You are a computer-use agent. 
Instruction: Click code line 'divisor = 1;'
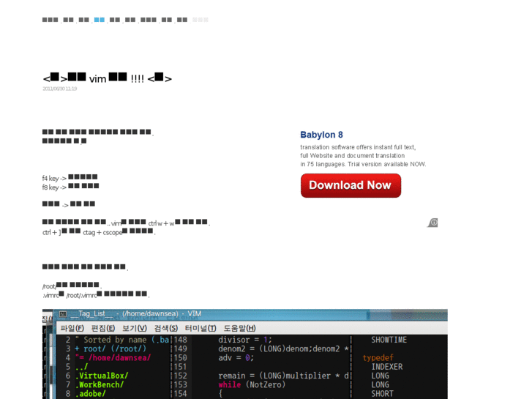click(x=245, y=340)
